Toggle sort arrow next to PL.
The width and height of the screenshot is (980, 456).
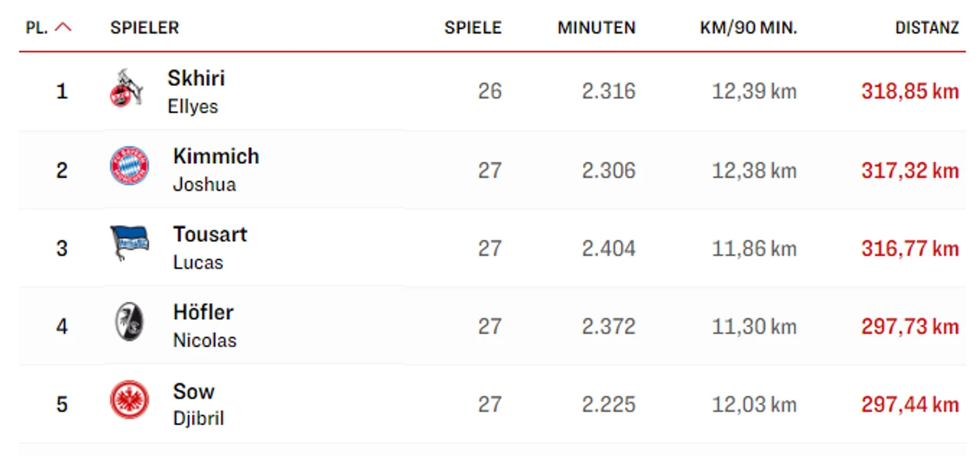(63, 28)
